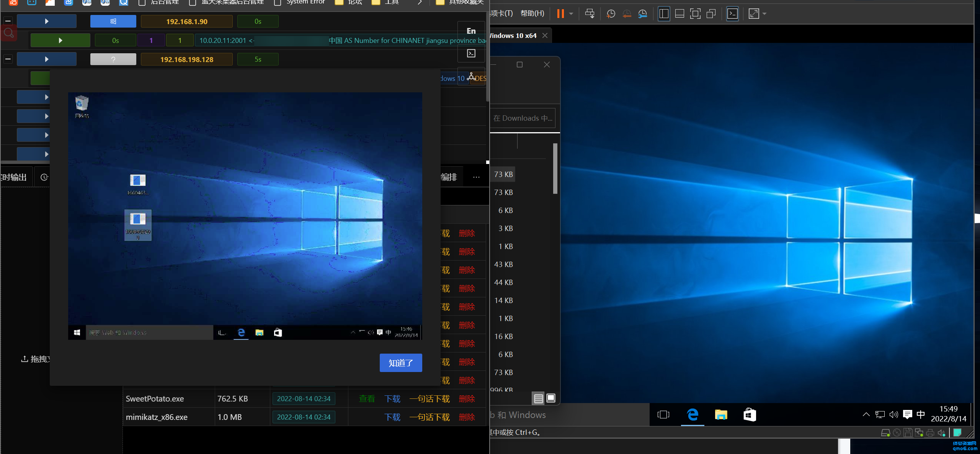The image size is (980, 454).
Task: Toggle the VMware sidebar library view icon
Action: coord(664,14)
